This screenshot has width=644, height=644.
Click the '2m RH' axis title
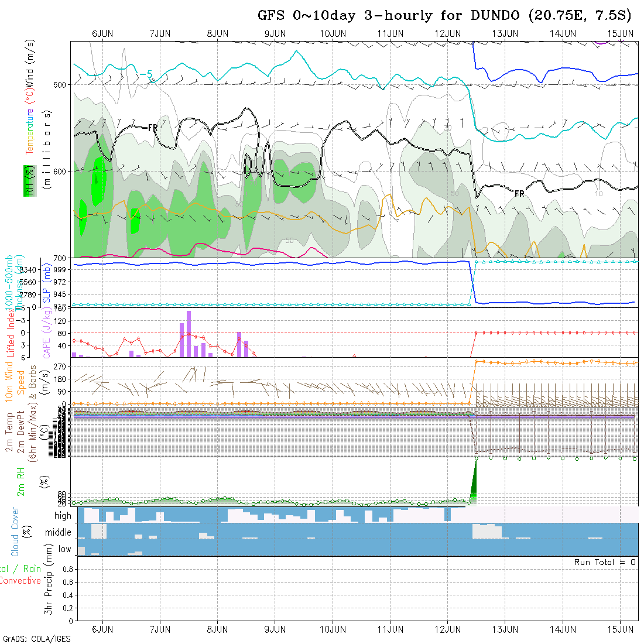[20, 481]
